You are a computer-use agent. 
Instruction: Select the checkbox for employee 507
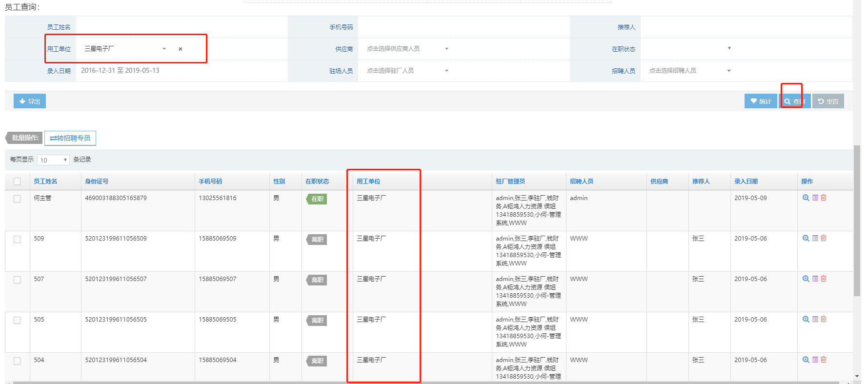[x=17, y=280]
